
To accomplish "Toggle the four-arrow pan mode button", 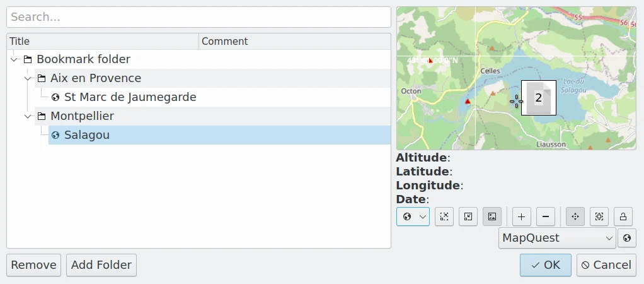I will [x=575, y=216].
